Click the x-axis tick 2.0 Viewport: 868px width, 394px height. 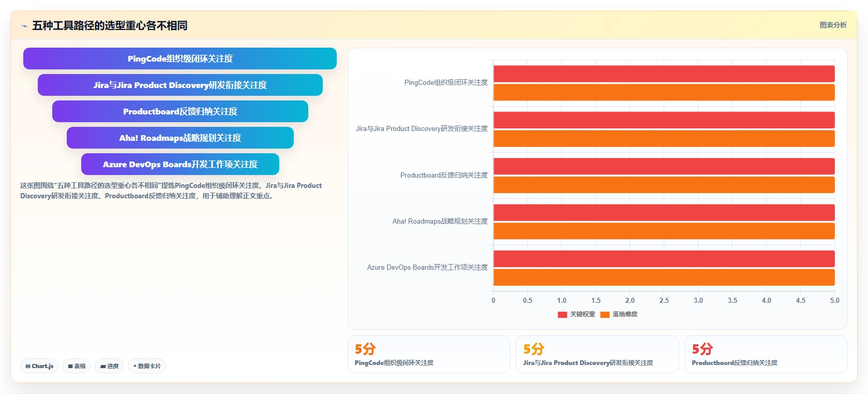(630, 300)
